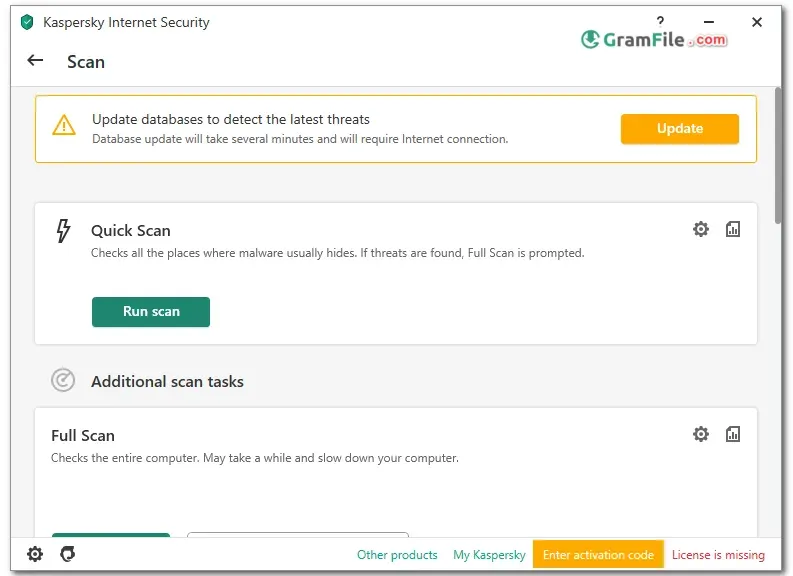Minimize the Kaspersky window
This screenshot has width=793, height=576.
coord(709,22)
